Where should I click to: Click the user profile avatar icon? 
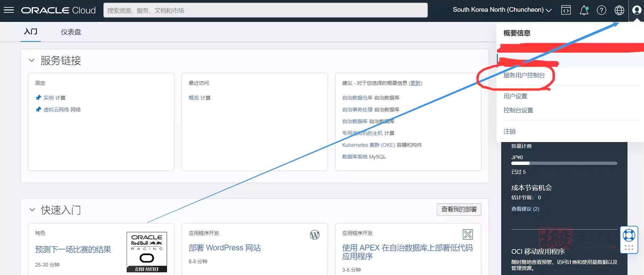[x=637, y=10]
